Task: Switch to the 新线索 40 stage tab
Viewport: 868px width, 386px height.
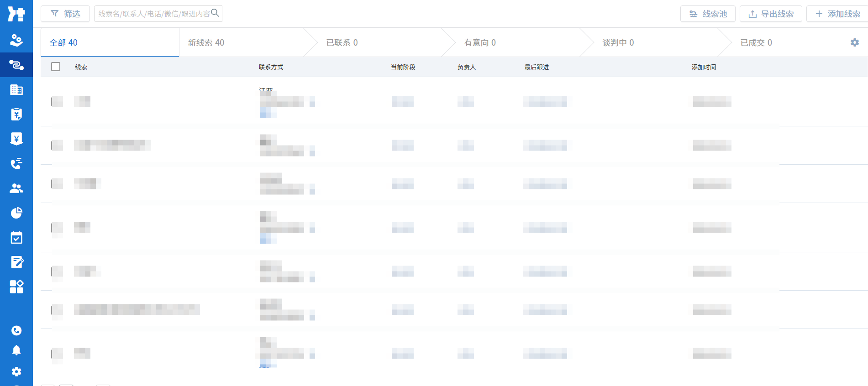Action: [x=206, y=42]
